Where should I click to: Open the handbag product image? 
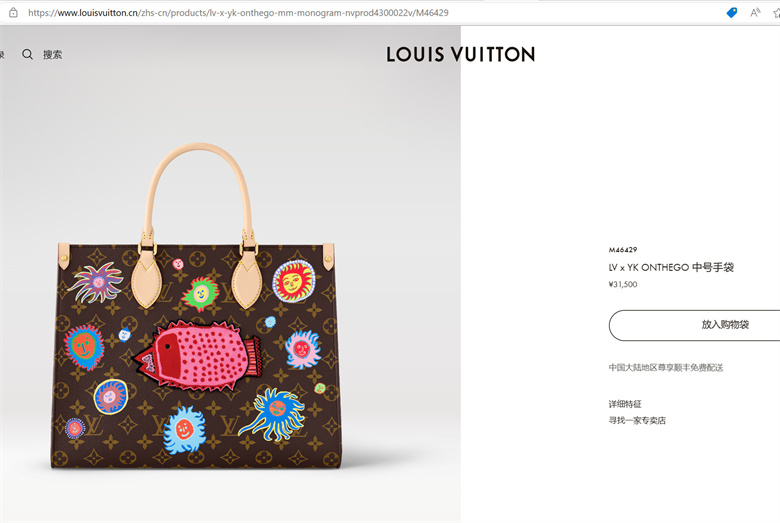coord(196,306)
